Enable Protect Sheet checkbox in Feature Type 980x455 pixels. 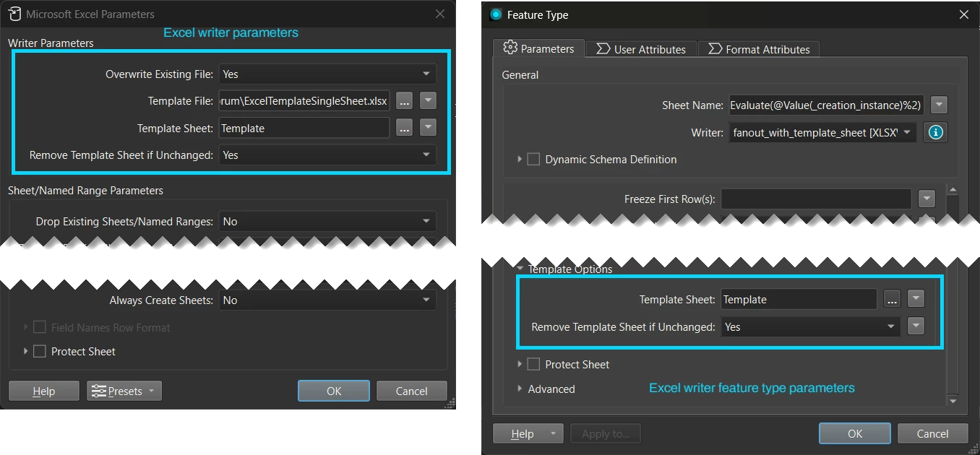tap(533, 364)
